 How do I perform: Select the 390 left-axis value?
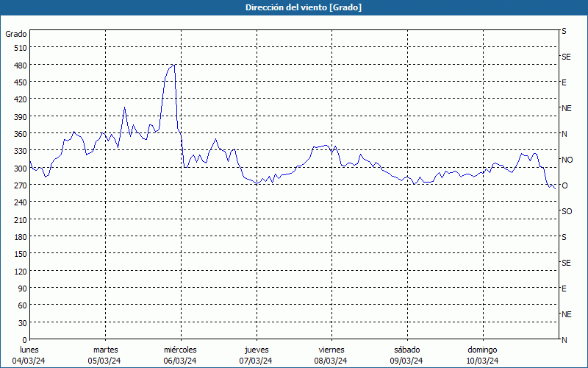coord(21,117)
